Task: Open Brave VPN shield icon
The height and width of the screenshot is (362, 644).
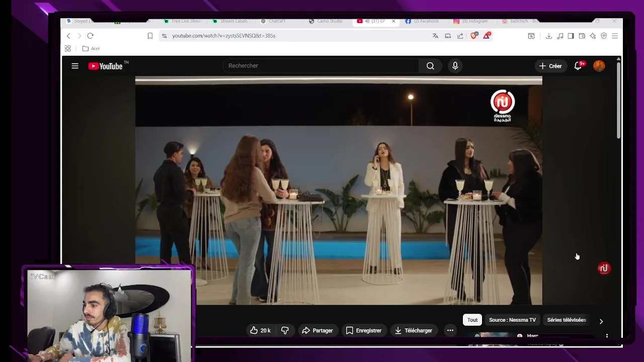Action: coord(604,36)
